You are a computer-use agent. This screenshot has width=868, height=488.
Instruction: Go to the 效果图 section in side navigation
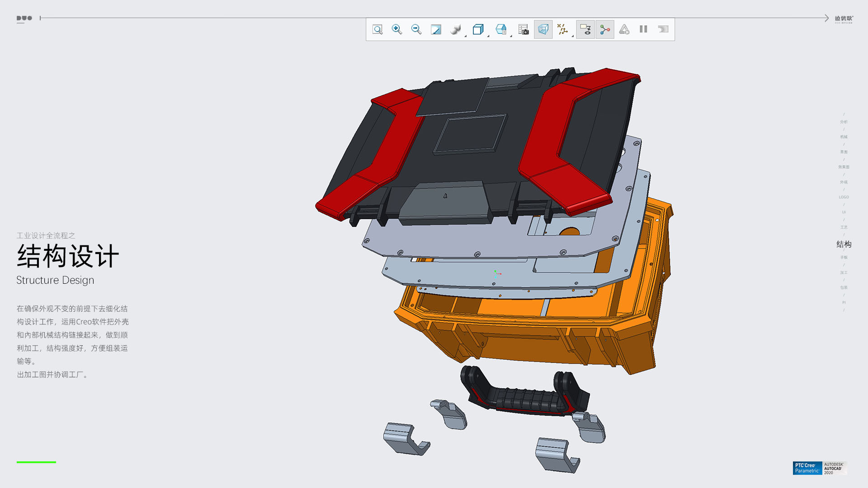click(x=844, y=167)
